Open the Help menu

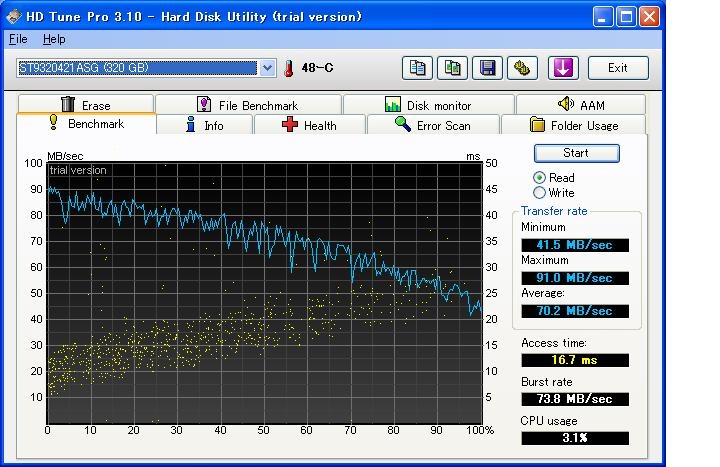pos(54,39)
